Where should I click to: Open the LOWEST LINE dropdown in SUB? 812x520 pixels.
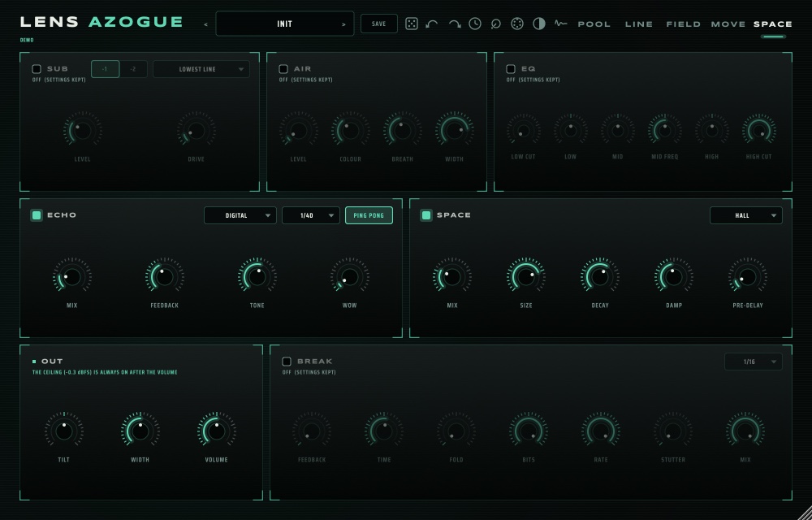coord(201,69)
